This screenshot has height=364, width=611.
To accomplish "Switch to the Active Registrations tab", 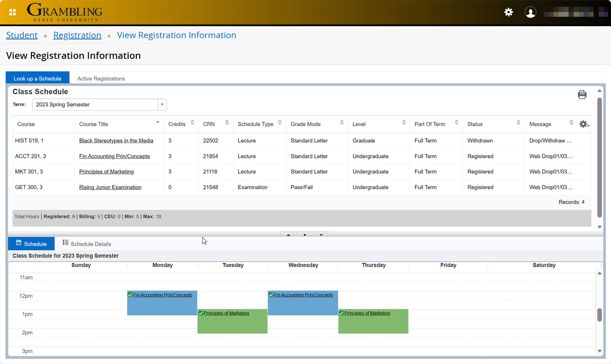I will click(x=101, y=79).
